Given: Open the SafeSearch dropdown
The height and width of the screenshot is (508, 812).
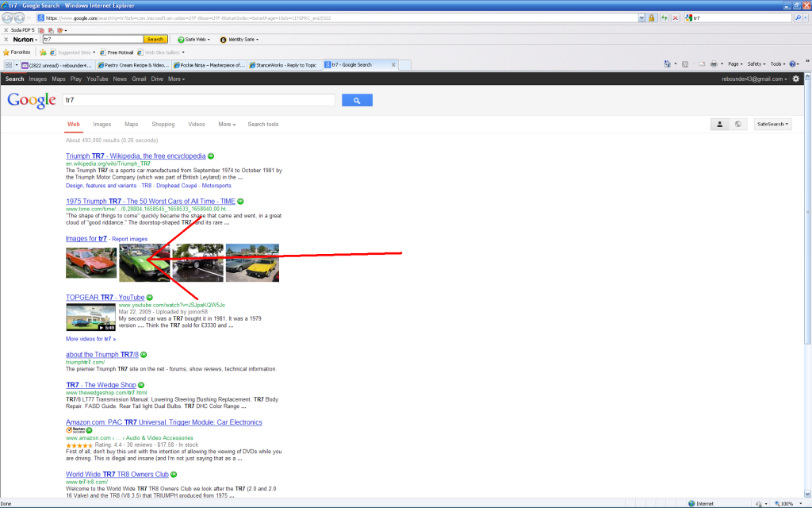Looking at the screenshot, I should (772, 125).
